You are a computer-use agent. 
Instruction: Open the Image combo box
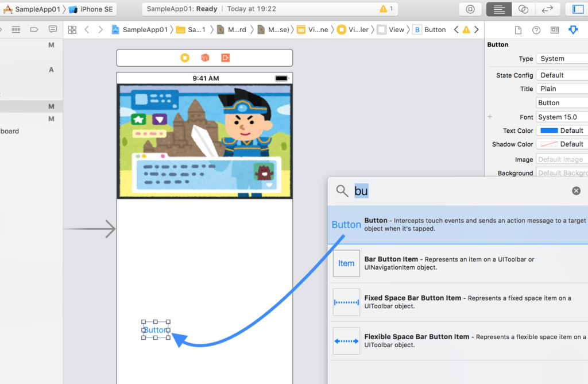(562, 160)
